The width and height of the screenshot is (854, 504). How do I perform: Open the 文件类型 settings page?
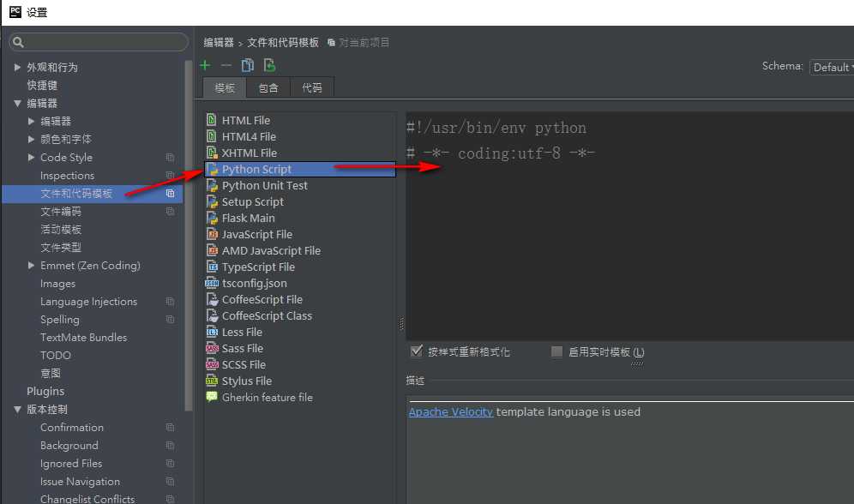61,247
